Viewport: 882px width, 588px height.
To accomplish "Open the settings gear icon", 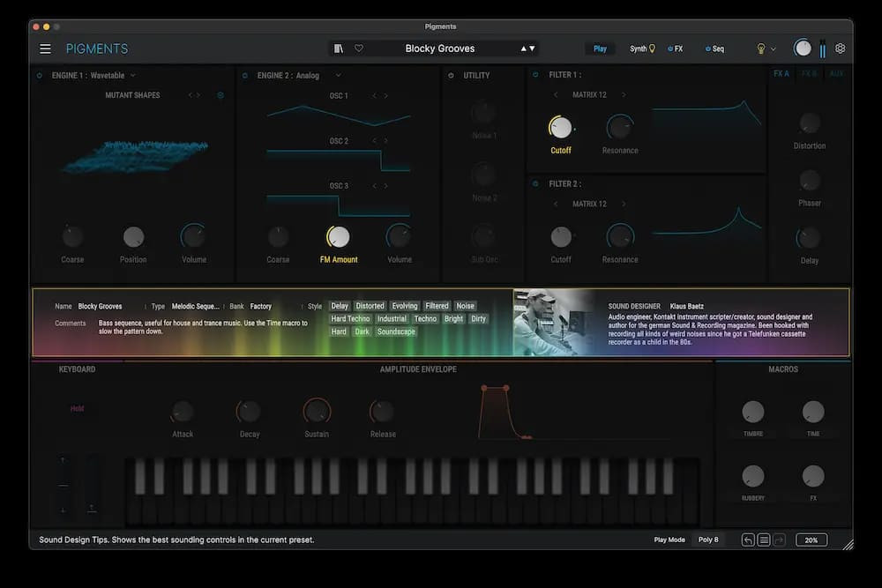I will point(841,49).
